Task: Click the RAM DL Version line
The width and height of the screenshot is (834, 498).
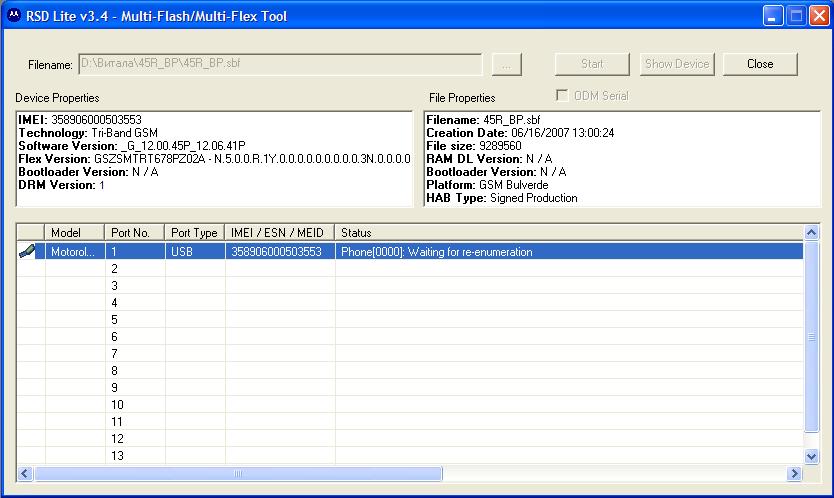Action: [x=489, y=159]
